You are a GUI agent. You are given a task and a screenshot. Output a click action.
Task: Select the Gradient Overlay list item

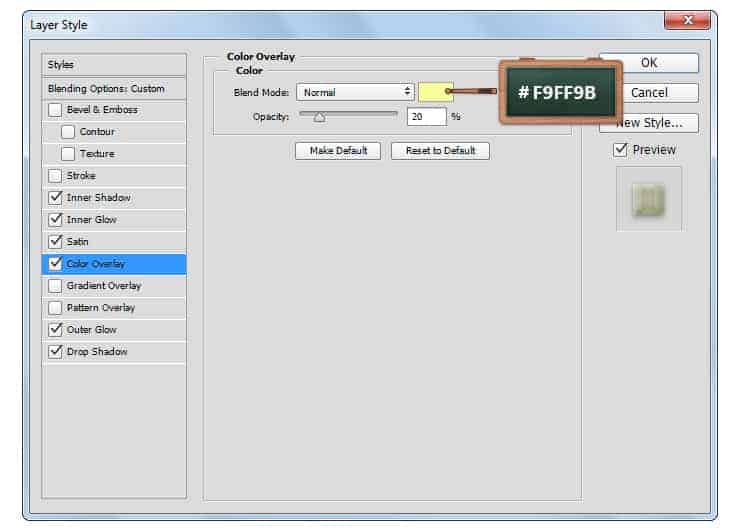coord(103,286)
